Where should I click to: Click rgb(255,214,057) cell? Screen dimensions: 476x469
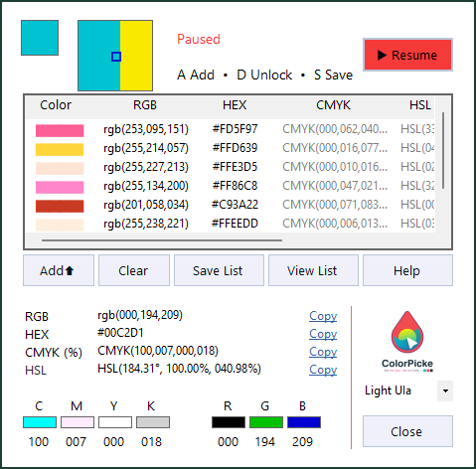tap(146, 148)
